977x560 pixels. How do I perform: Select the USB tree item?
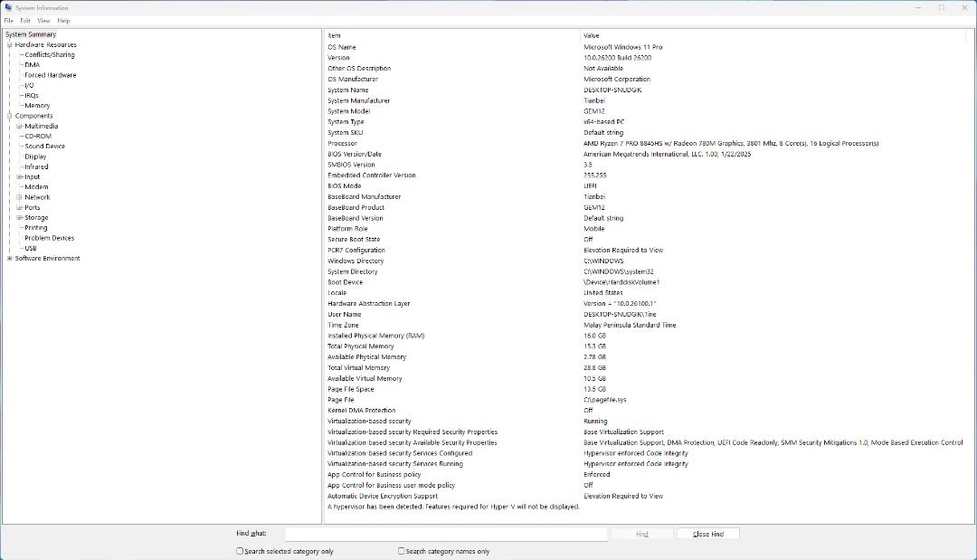point(31,248)
